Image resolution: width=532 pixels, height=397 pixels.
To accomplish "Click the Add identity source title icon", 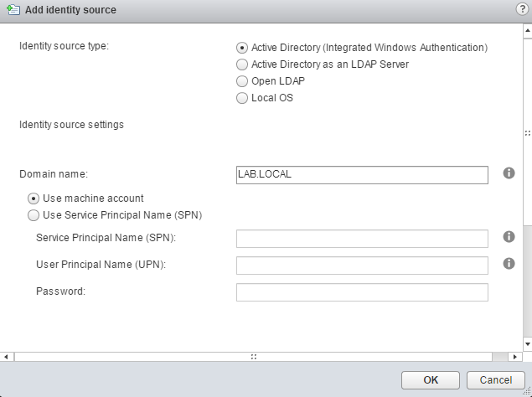I will (x=11, y=10).
